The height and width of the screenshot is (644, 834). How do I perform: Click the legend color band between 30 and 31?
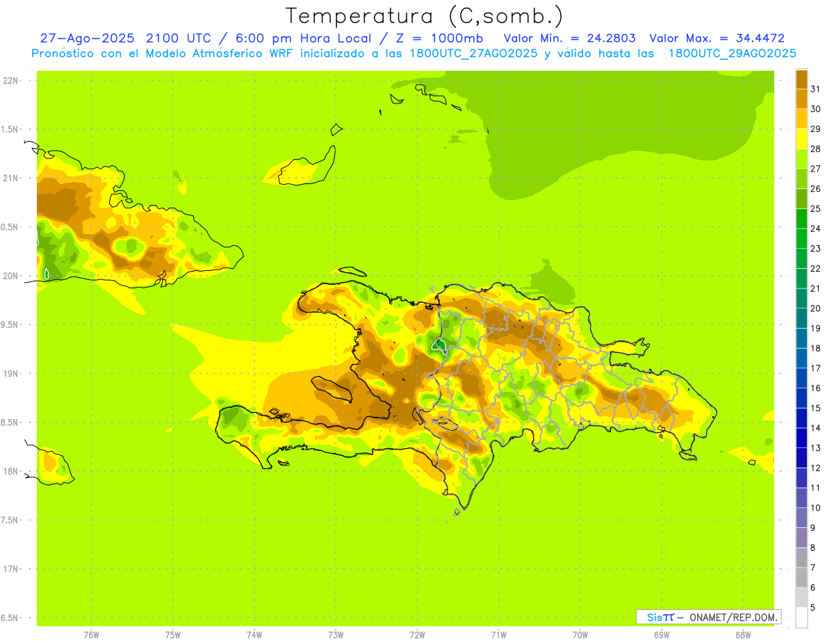click(801, 99)
